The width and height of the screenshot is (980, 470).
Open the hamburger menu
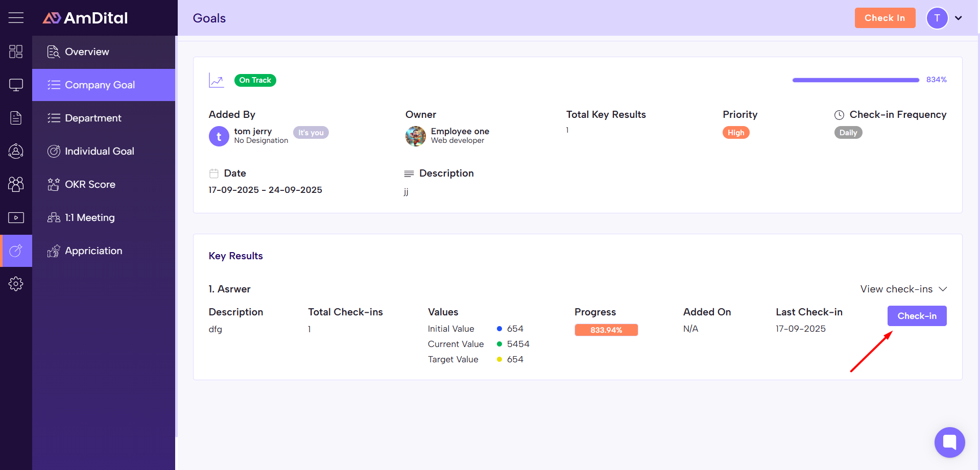point(16,18)
